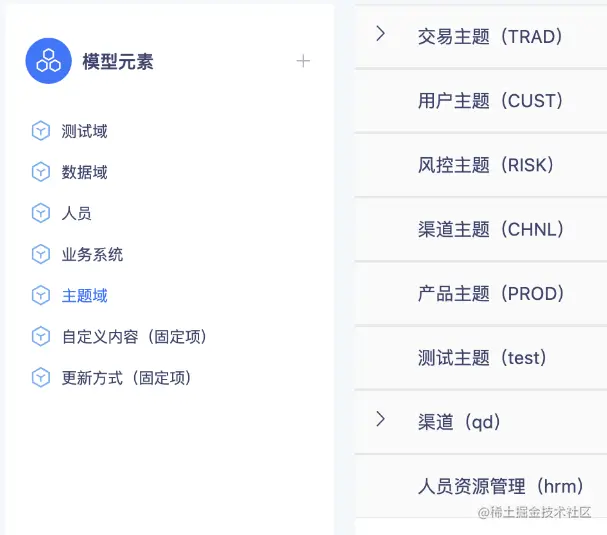Viewport: 607px width, 535px height.
Task: Click the blue 模型元素 hexagon logo icon
Action: [x=48, y=61]
